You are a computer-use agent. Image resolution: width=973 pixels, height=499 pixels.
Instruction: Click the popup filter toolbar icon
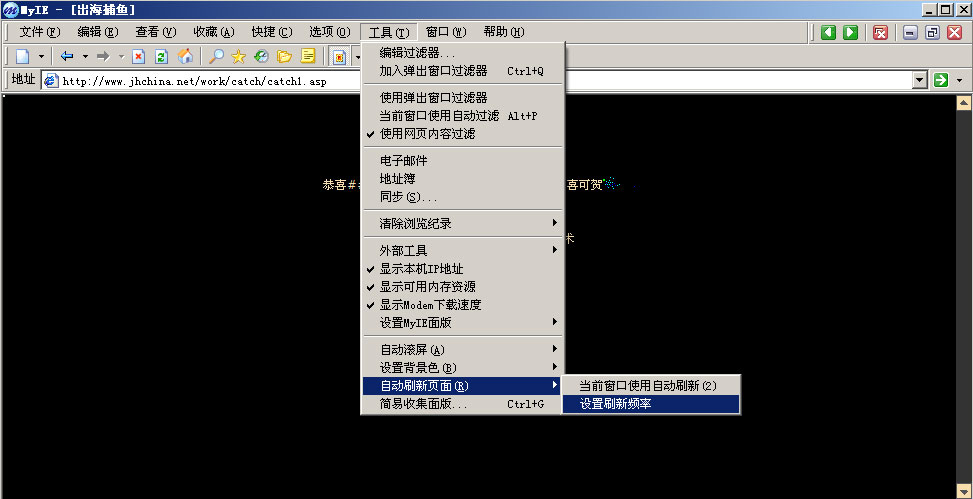pyautogui.click(x=339, y=56)
